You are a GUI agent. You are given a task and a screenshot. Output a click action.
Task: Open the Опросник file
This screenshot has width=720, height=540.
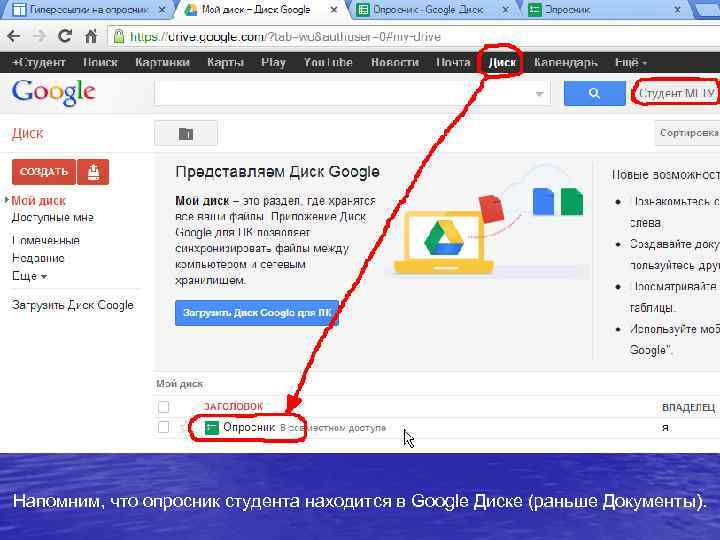point(248,427)
